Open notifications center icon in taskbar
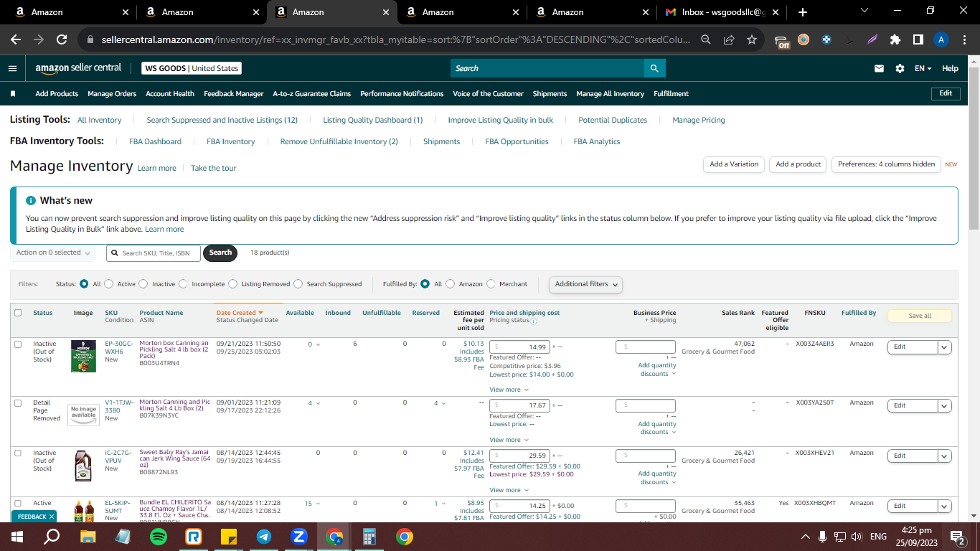Screen dimensions: 980x551 pos(957,536)
